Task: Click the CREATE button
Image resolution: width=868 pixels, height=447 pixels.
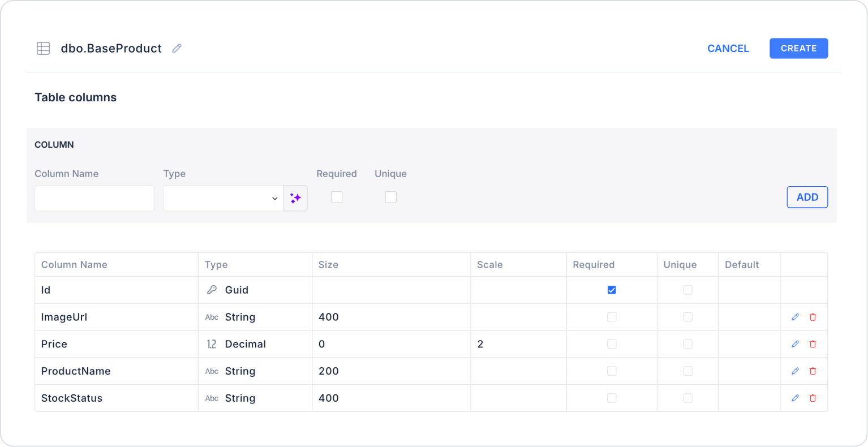Action: pos(798,49)
